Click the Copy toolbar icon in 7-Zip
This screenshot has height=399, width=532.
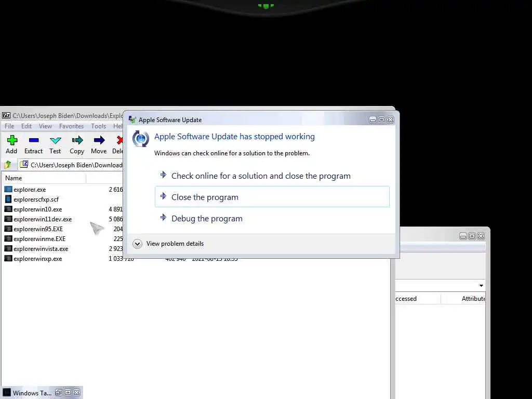77,140
